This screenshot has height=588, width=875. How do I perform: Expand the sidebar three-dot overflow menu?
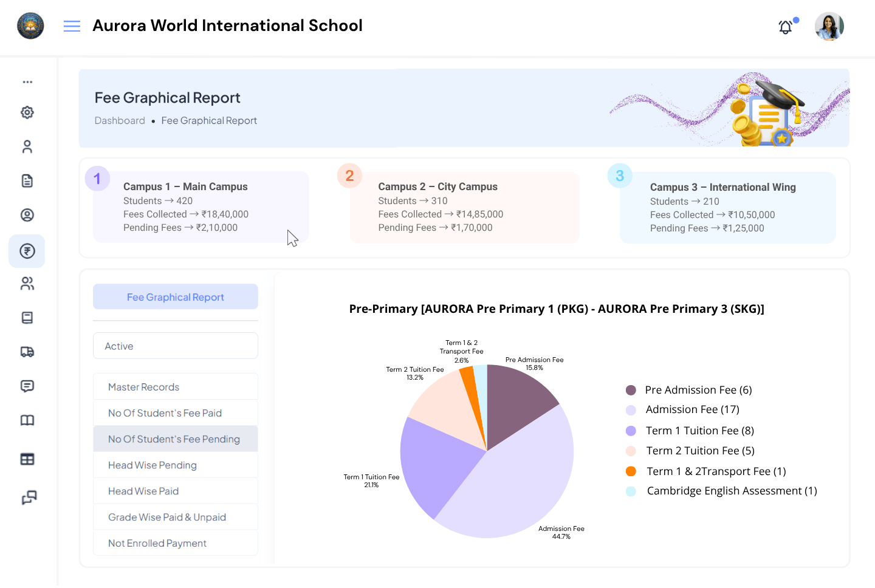27,81
